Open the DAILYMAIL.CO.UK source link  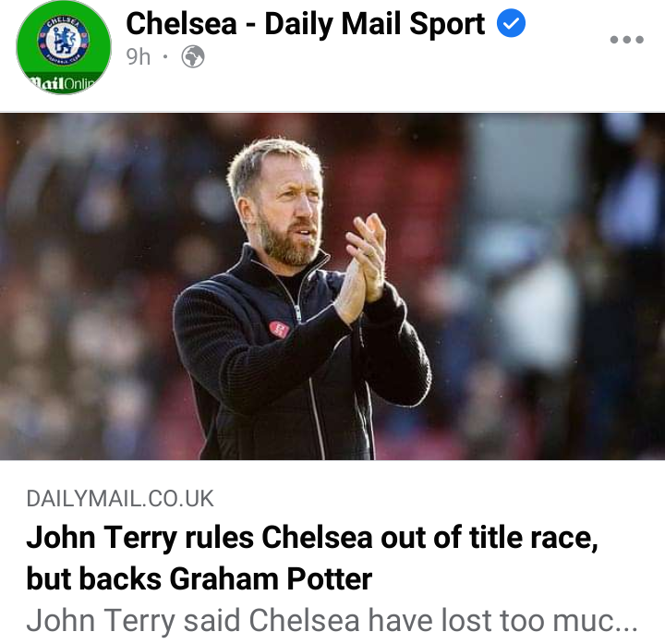coord(120,499)
